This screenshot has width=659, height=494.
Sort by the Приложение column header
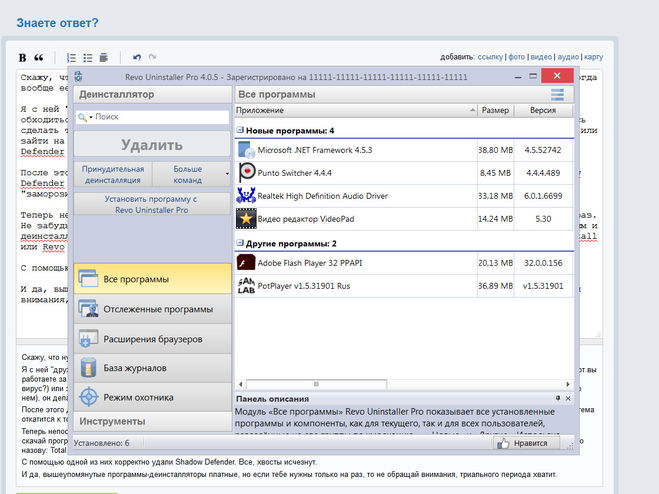point(356,110)
